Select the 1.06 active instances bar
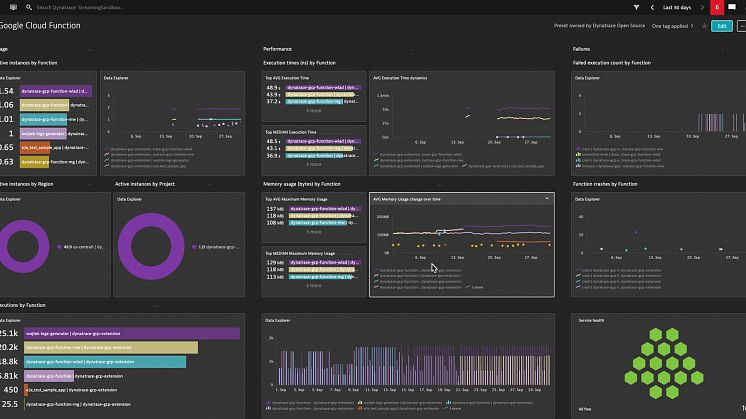This screenshot has width=746, height=419. pyautogui.click(x=44, y=105)
